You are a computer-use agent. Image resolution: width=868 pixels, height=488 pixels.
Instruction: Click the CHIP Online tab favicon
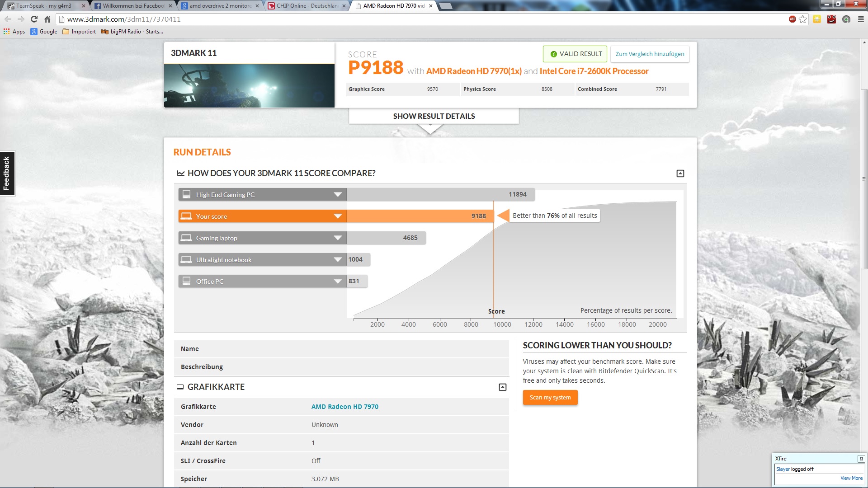coord(271,6)
